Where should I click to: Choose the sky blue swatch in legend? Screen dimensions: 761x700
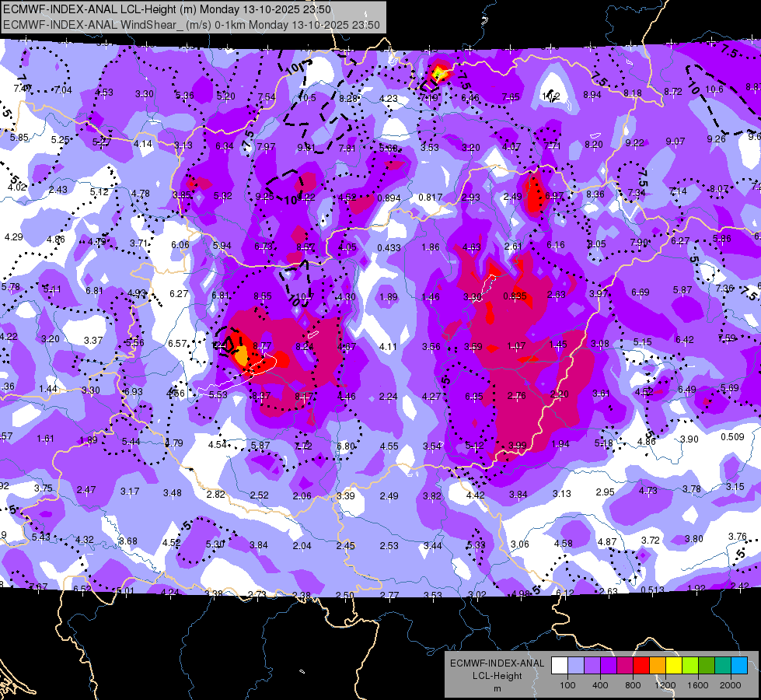(738, 665)
